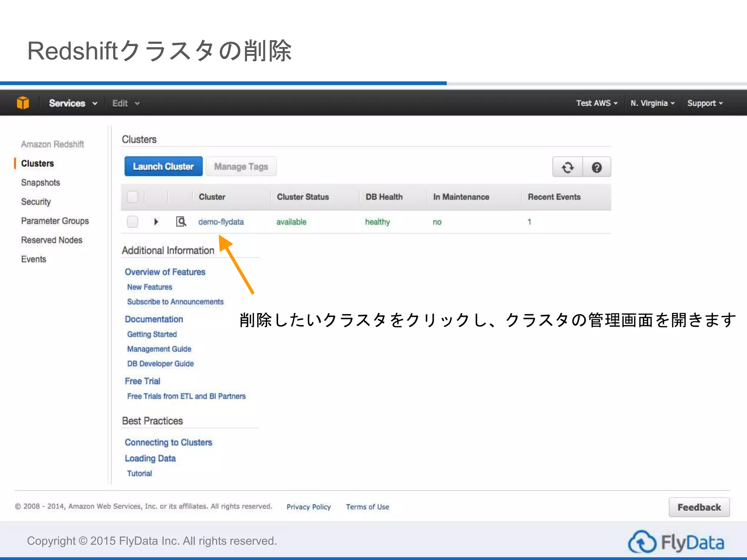
Task: Click the 'no' maintenance cell
Action: (437, 222)
